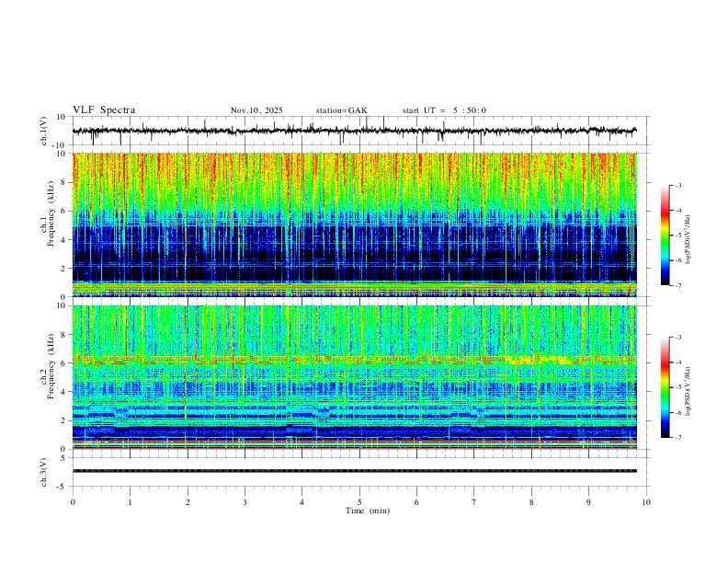Click the "-5" tick on ch.3(V) axis
The width and height of the screenshot is (728, 563).
coord(63,487)
